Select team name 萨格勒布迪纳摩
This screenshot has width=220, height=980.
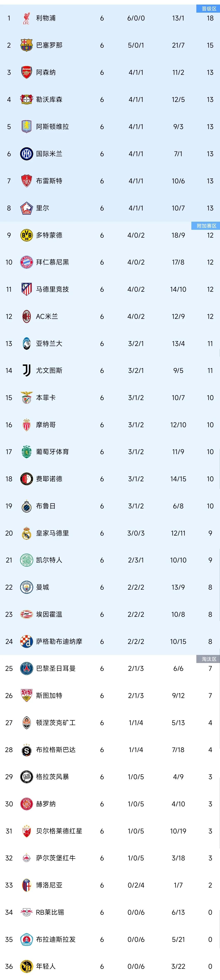[x=59, y=641]
